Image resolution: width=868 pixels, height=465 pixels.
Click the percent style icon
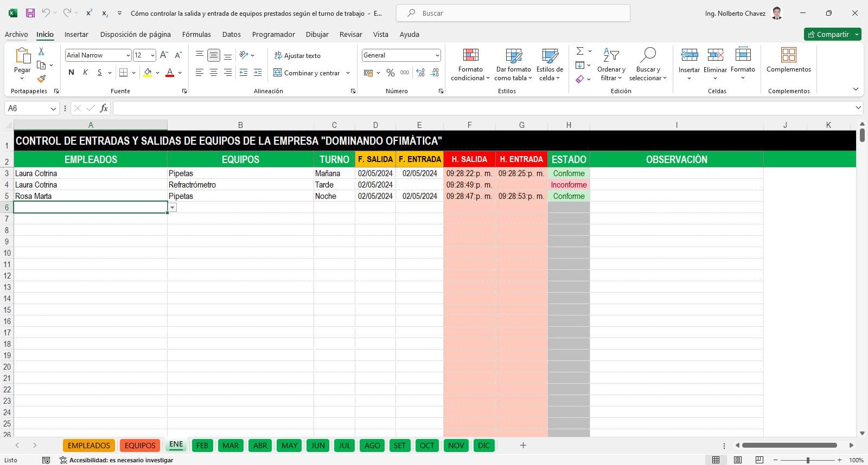point(390,73)
